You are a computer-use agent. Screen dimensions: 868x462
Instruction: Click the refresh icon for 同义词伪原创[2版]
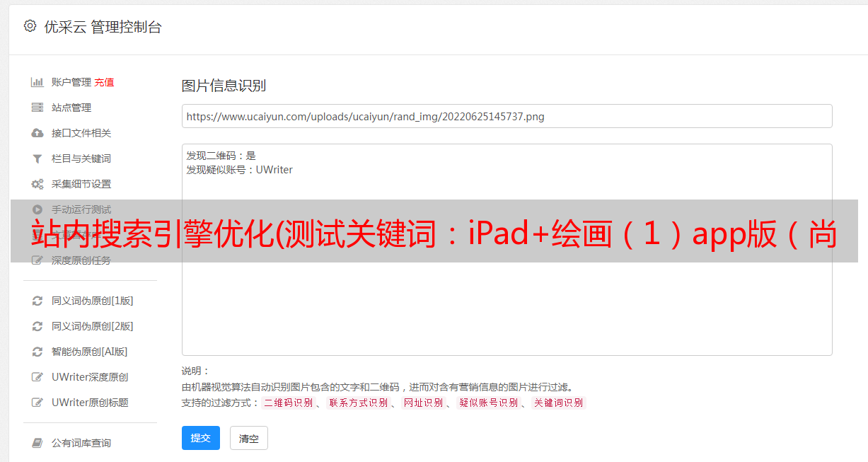click(37, 326)
